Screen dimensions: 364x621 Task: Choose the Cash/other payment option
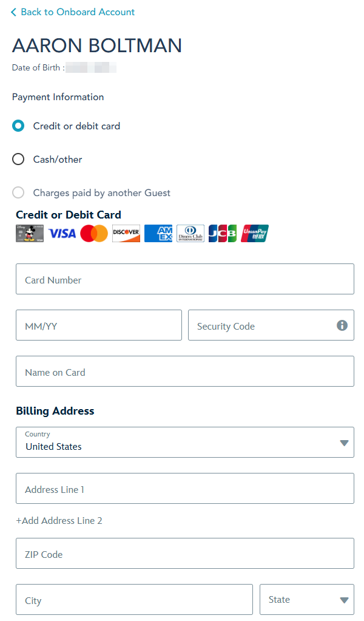pyautogui.click(x=18, y=160)
